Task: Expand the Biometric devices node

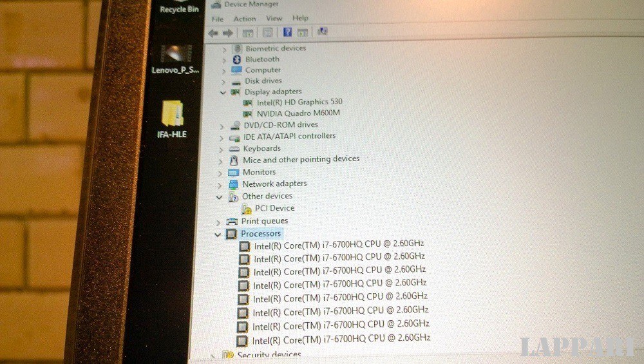Action: (224, 50)
